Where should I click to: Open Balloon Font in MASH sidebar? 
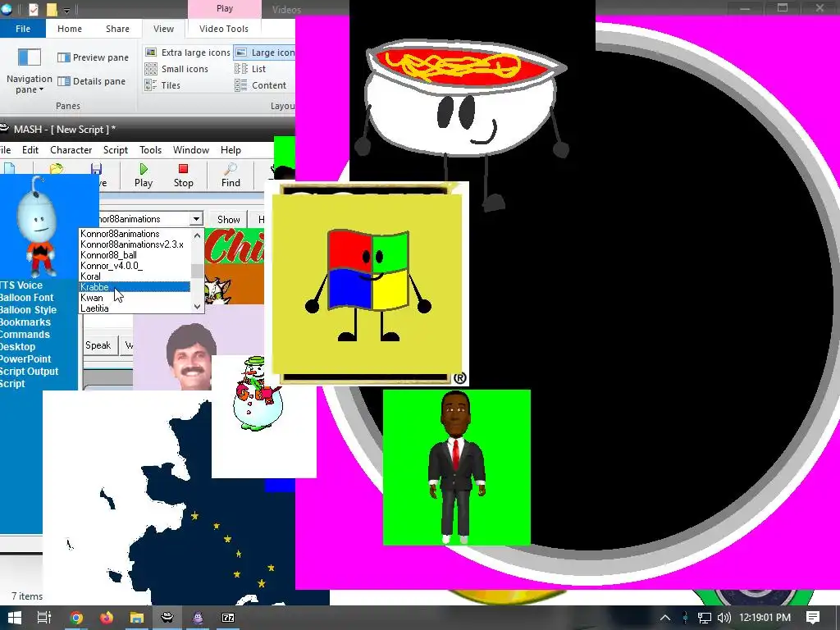pyautogui.click(x=27, y=297)
